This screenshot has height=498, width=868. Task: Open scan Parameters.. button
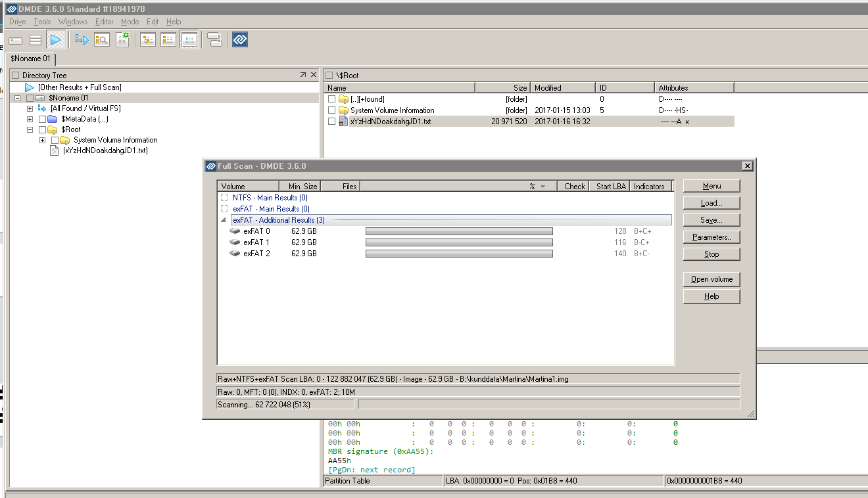(711, 237)
